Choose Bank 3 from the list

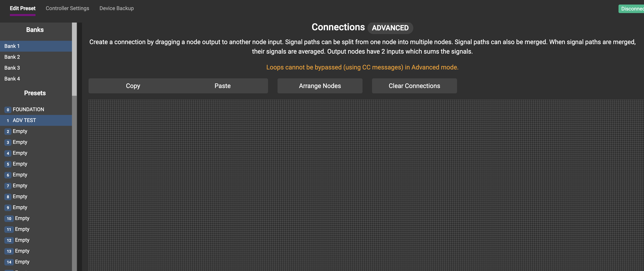12,68
